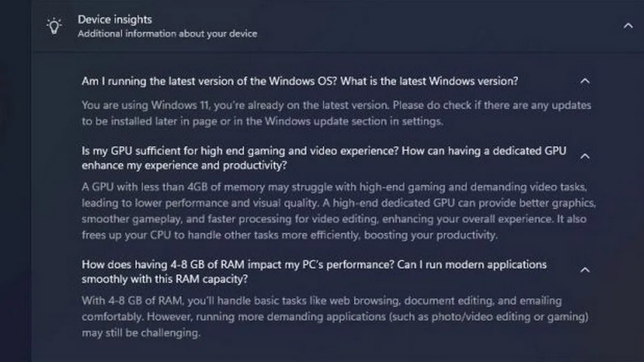The image size is (644, 362).
Task: Click 'may still be challenging.' text
Action: [141, 333]
